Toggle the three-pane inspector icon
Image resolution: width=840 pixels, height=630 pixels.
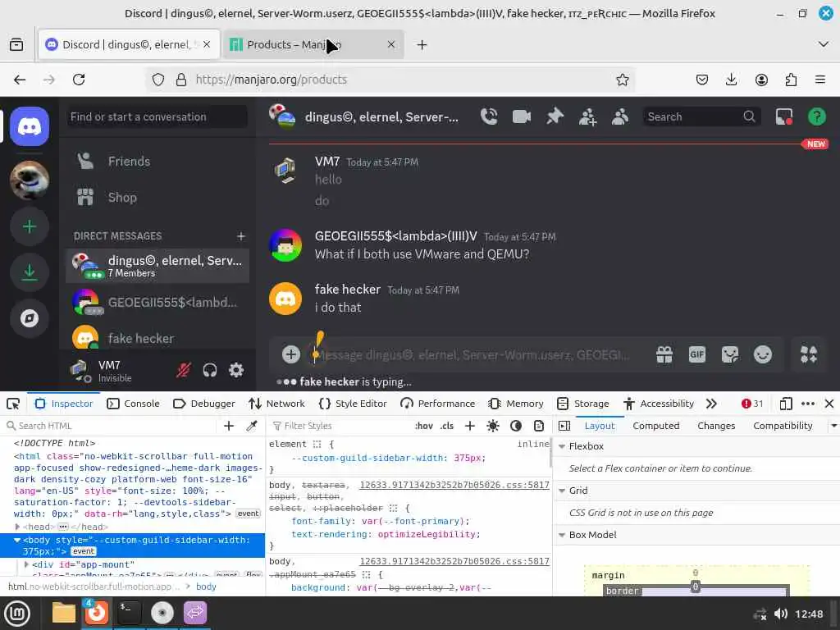point(564,426)
